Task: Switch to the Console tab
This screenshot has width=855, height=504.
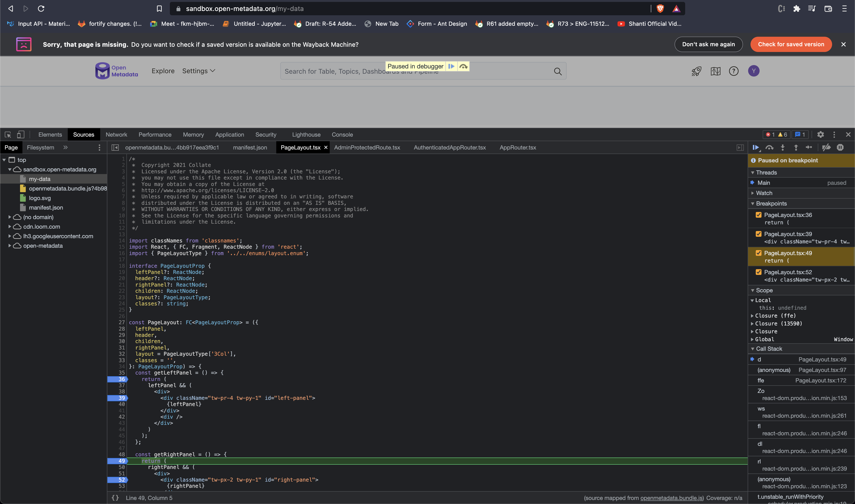Action: coord(342,134)
